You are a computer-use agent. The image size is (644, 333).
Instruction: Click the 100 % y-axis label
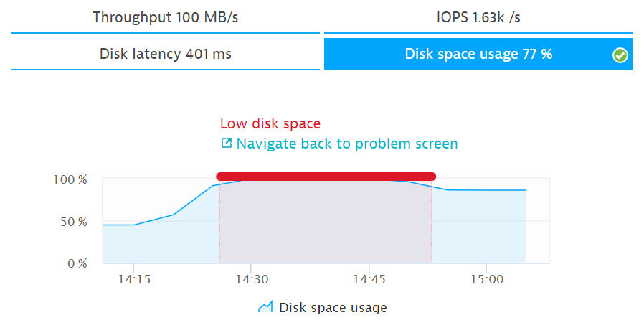[x=70, y=180]
